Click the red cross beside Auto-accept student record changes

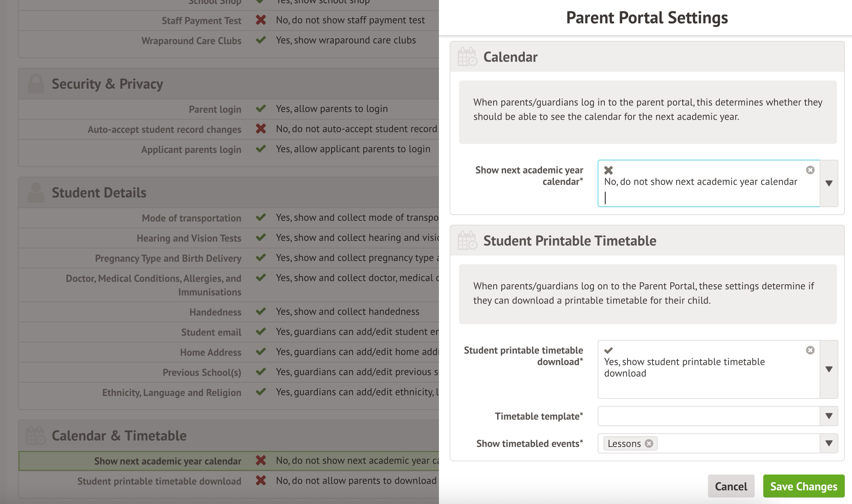pos(261,129)
